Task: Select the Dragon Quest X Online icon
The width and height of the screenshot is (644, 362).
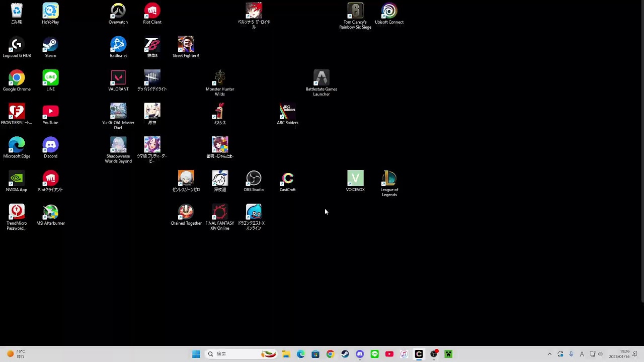Action: (254, 218)
